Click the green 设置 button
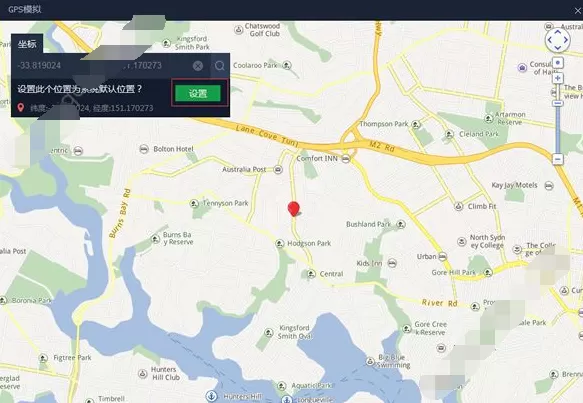583x403 pixels. (198, 93)
